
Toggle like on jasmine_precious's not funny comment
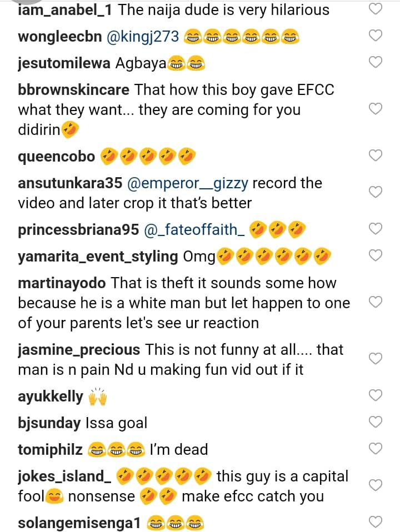[376, 359]
